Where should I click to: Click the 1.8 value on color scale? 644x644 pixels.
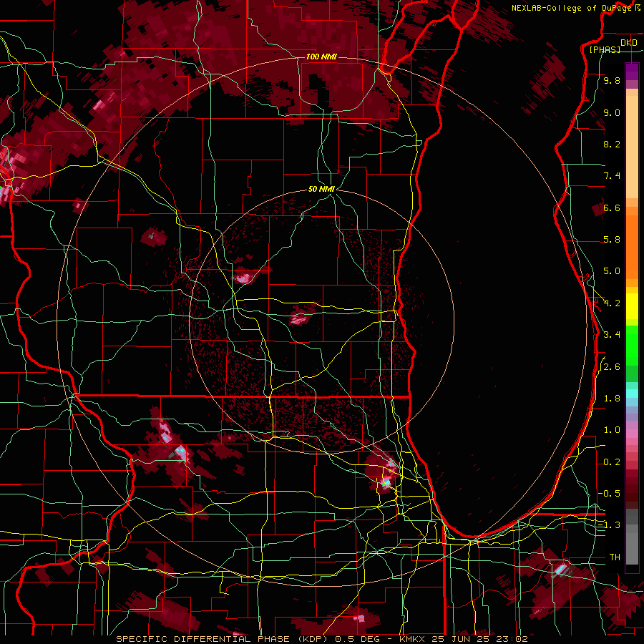coord(612,398)
